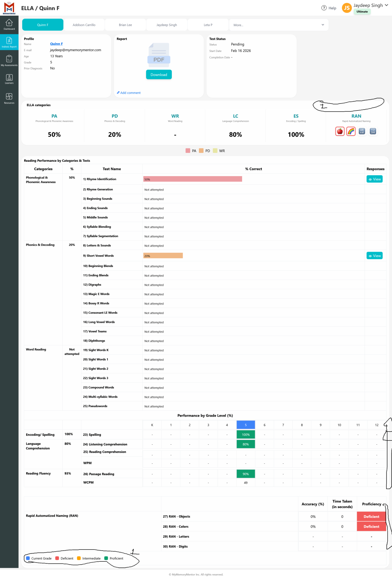Switch to the Addison Carrillo tab
The width and height of the screenshot is (392, 579).
[84, 25]
